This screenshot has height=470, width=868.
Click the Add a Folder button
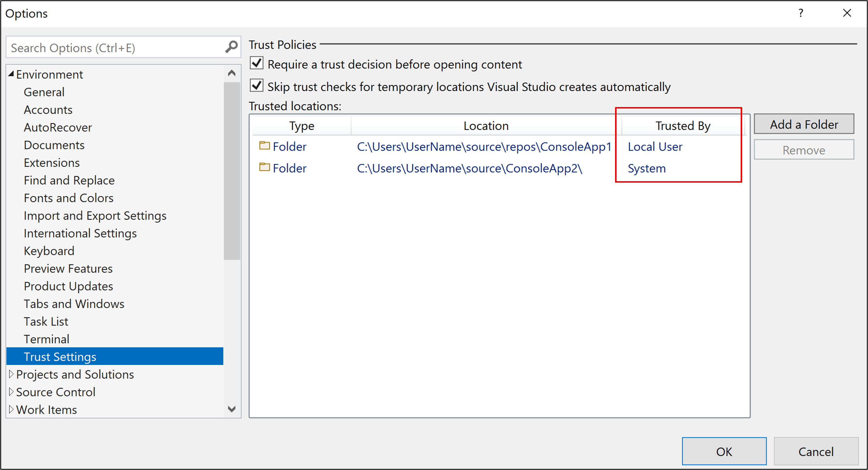pyautogui.click(x=805, y=123)
